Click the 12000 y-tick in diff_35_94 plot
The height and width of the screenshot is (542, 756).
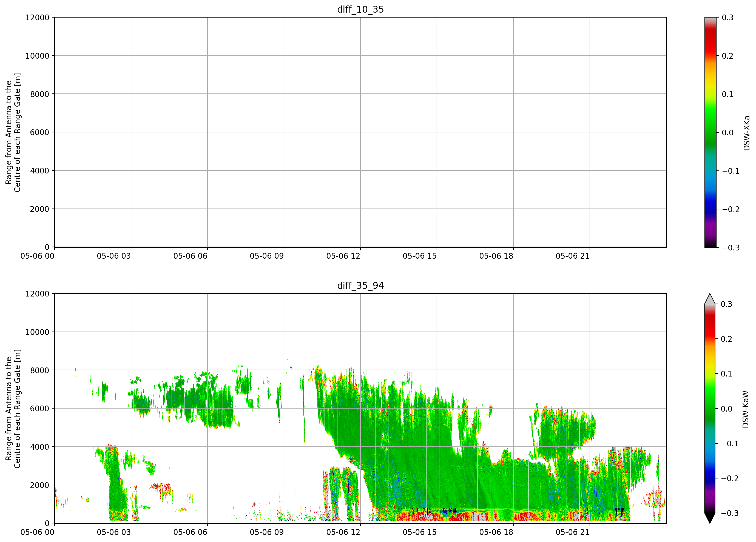pos(37,293)
